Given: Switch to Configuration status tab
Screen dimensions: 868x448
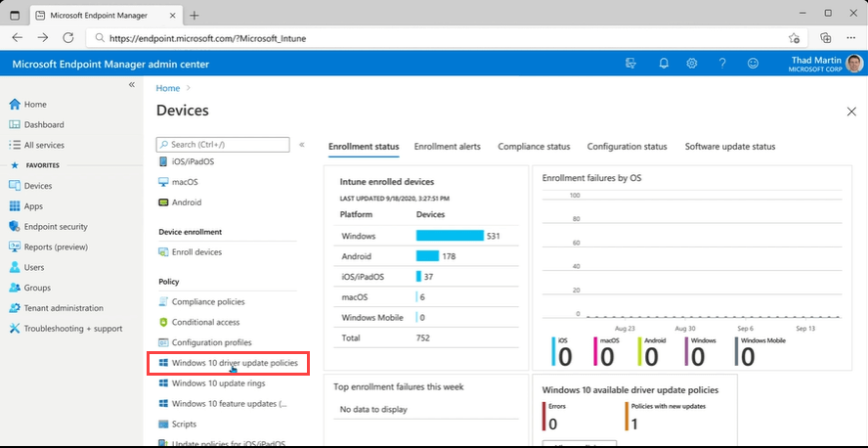Looking at the screenshot, I should click(x=628, y=147).
